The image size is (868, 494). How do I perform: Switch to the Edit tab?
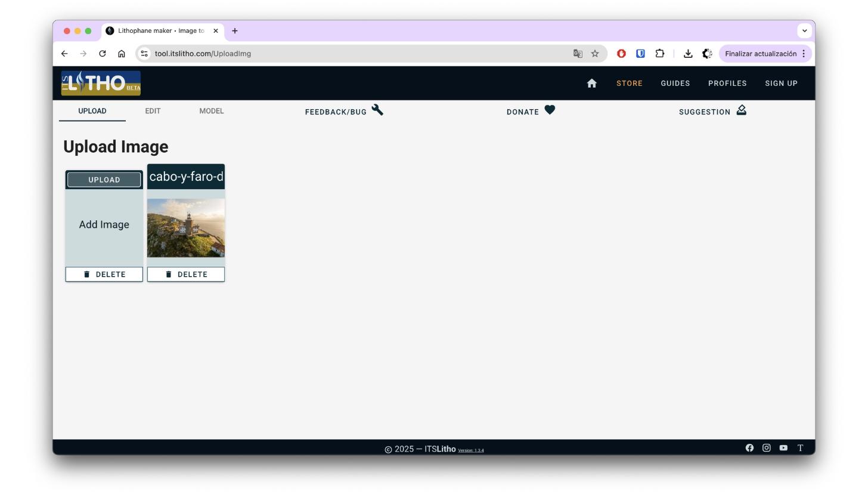[153, 111]
